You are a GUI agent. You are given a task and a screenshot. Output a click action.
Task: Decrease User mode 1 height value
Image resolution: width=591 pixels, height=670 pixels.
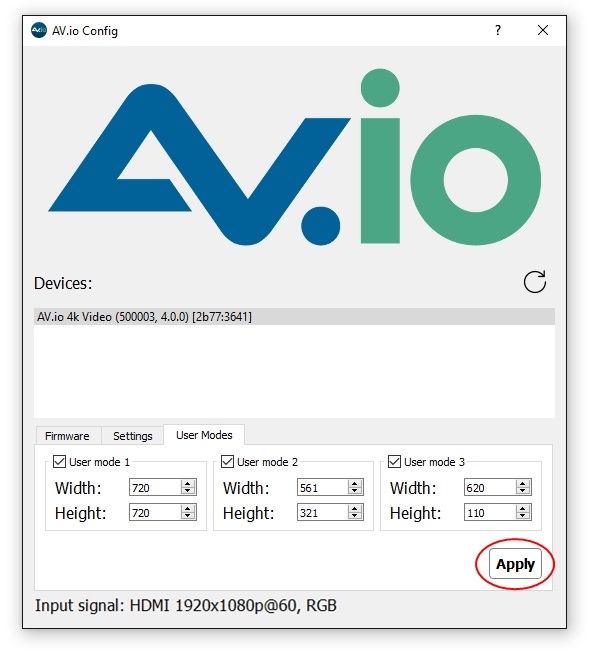(x=188, y=516)
